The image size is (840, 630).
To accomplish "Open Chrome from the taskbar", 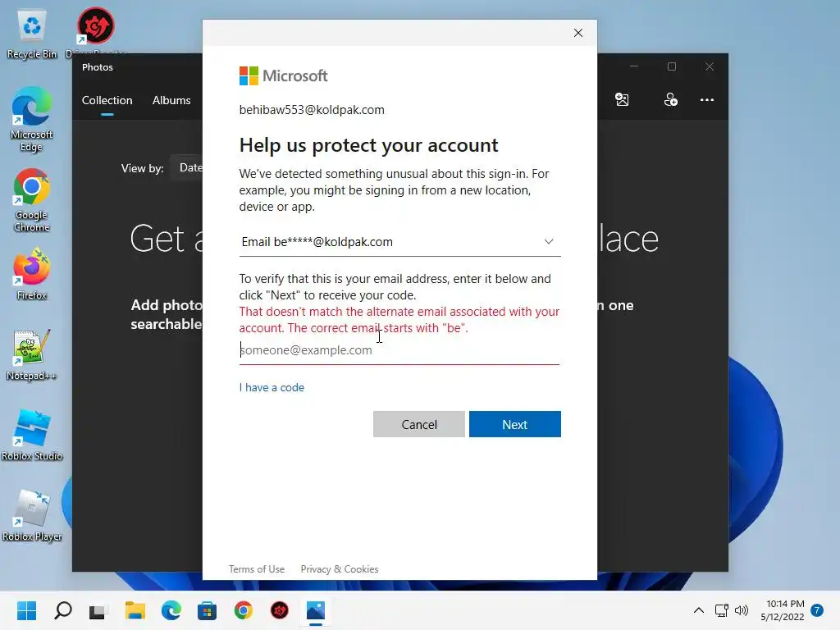I will 243,610.
